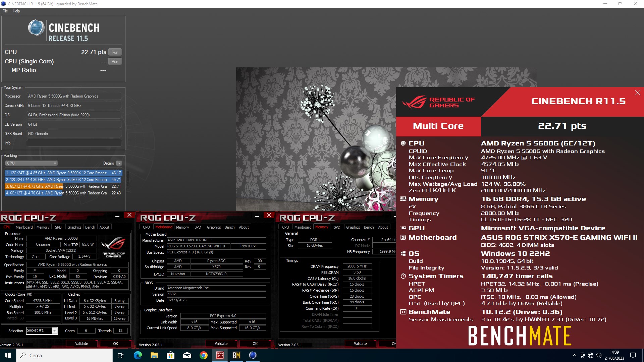Select SPD tab in third CPU-Z
Image resolution: width=644 pixels, height=362 pixels.
pyautogui.click(x=337, y=227)
